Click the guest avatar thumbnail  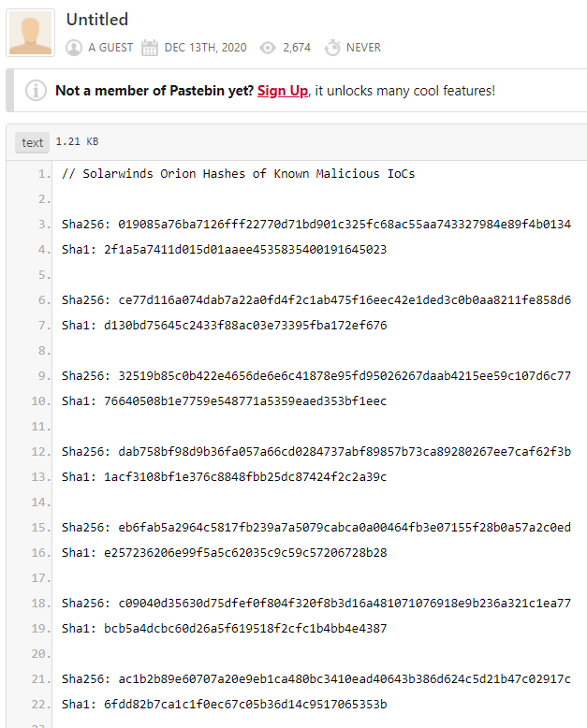(x=30, y=33)
